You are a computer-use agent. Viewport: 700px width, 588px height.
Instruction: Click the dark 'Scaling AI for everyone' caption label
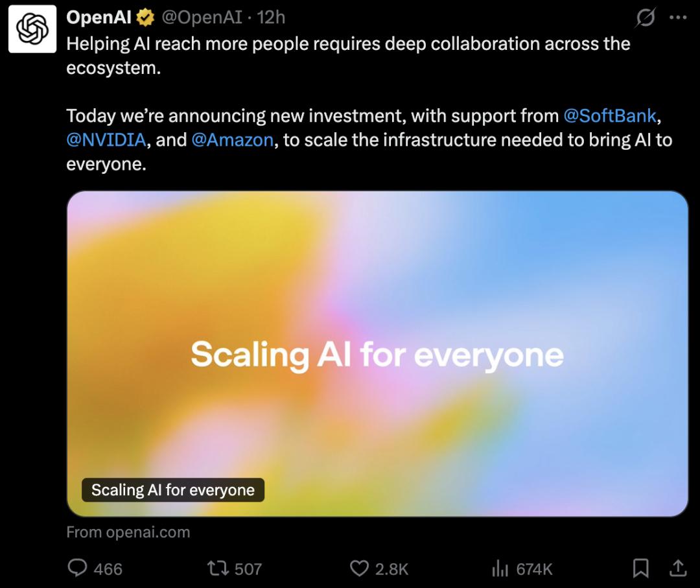click(173, 490)
